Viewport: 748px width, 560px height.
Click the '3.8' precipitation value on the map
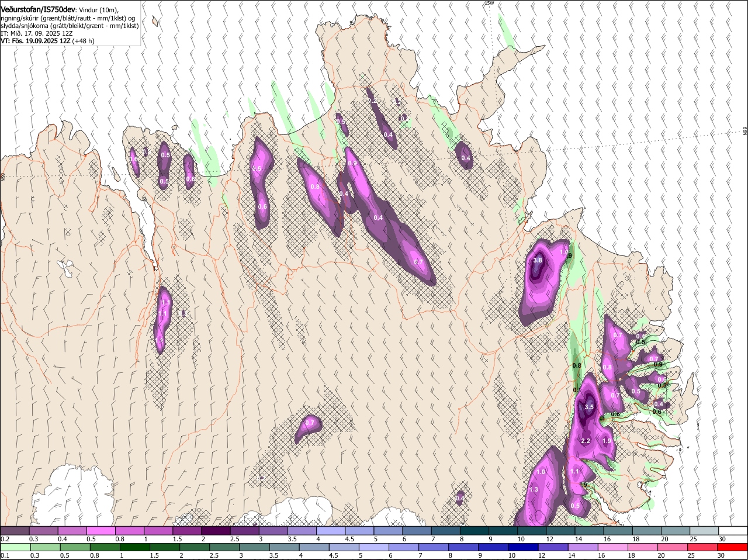click(x=538, y=260)
